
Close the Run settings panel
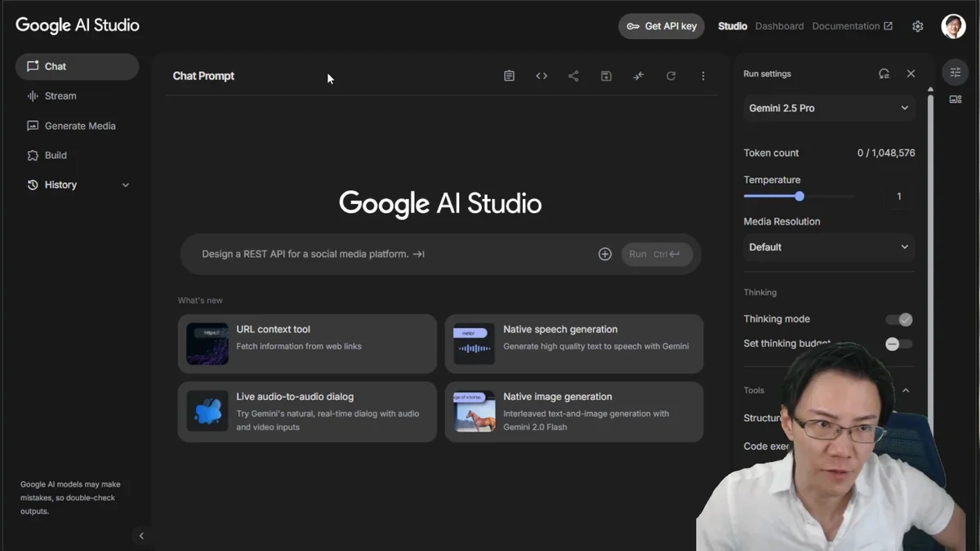(x=911, y=73)
